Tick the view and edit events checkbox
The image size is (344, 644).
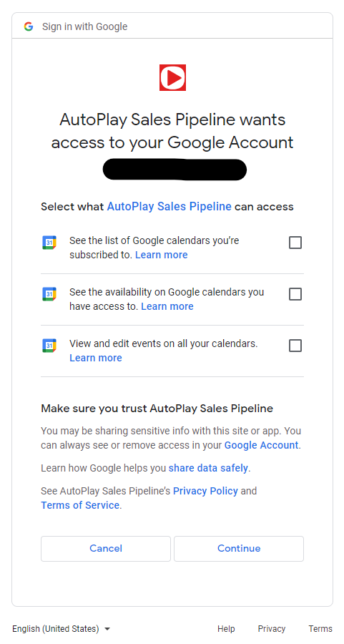(x=295, y=346)
